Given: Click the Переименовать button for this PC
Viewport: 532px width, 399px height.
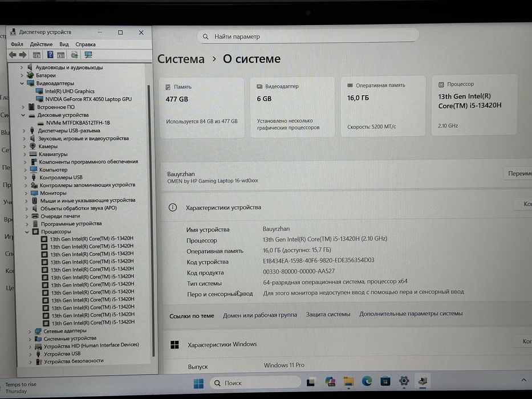Looking at the screenshot, I should [x=519, y=173].
